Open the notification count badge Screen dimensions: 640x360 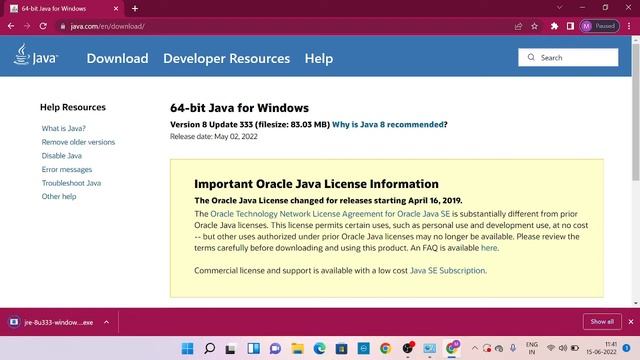(x=626, y=348)
